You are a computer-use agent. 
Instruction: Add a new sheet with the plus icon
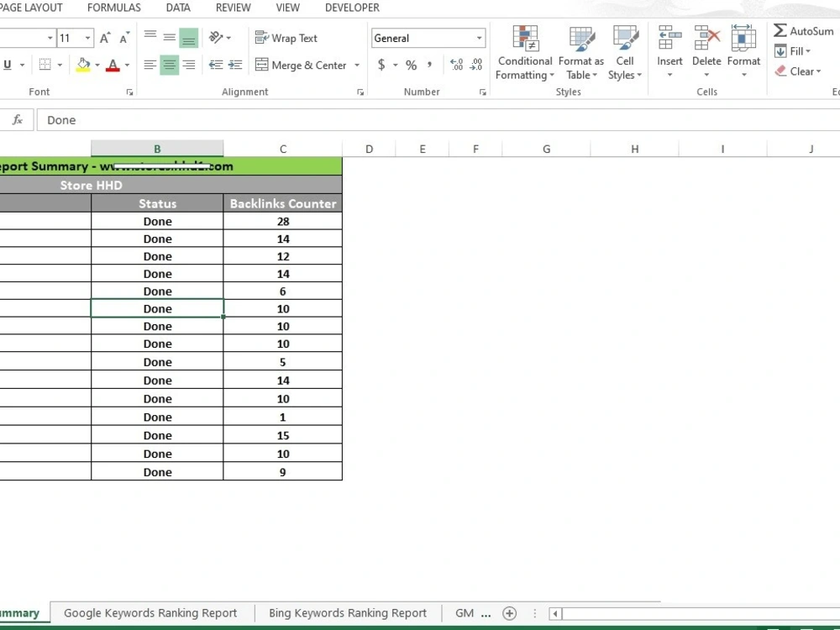[510, 613]
